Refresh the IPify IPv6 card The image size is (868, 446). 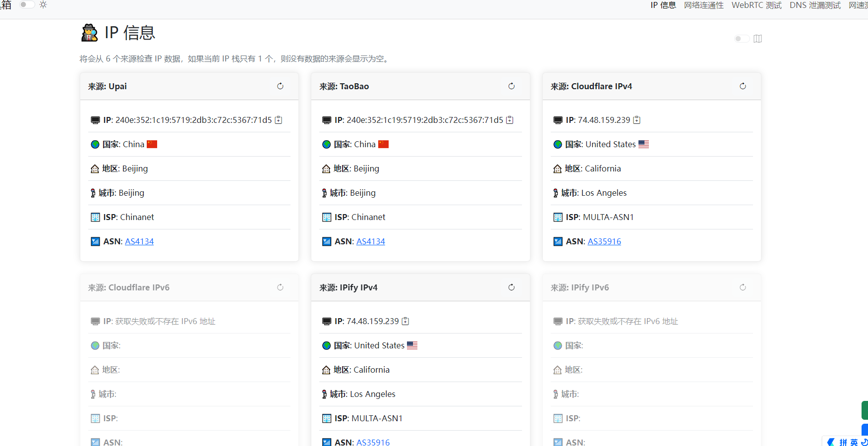[x=743, y=287]
